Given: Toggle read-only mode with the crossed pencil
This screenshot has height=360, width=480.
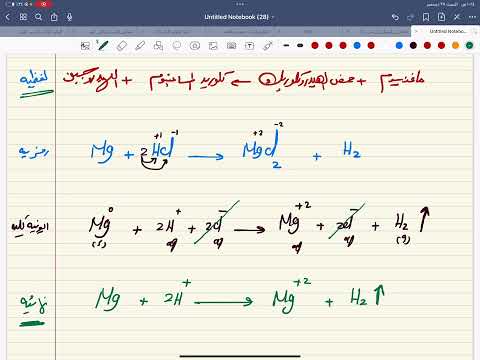Looking at the screenshot, I should tap(457, 17).
